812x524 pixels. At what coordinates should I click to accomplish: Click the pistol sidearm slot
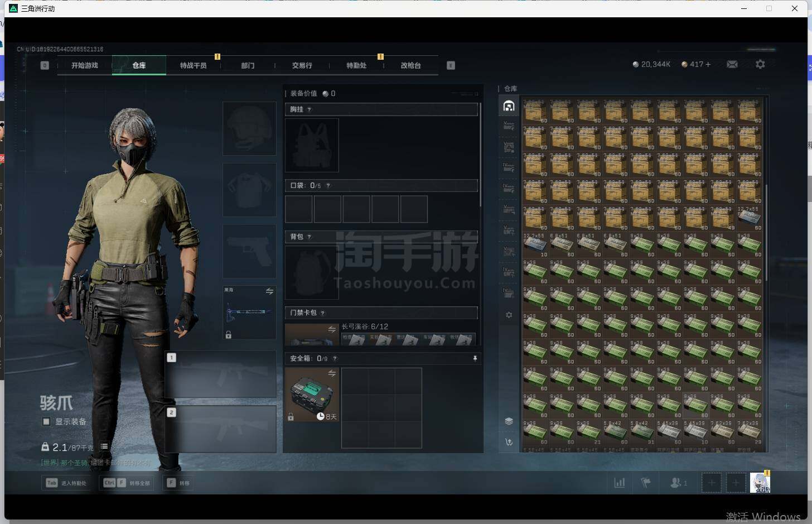coord(249,251)
